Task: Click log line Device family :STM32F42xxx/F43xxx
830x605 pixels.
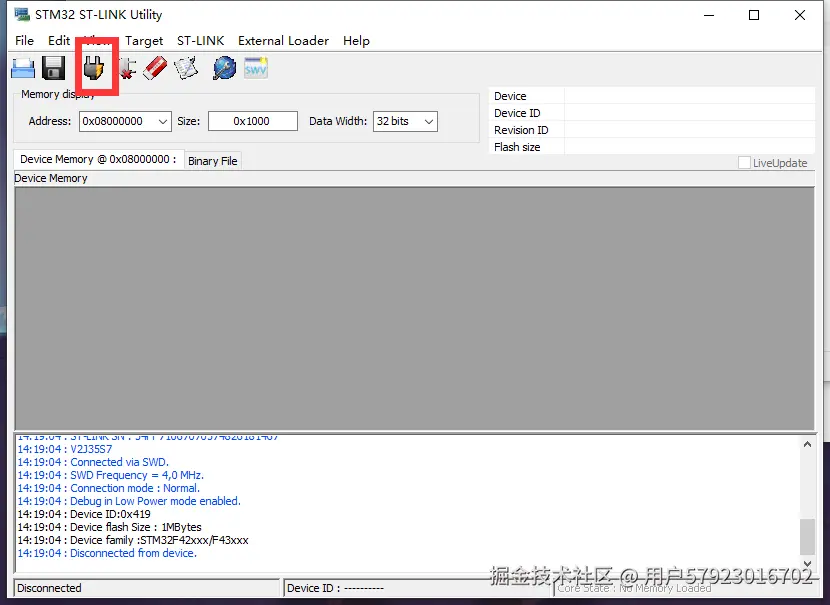Action: 133,540
